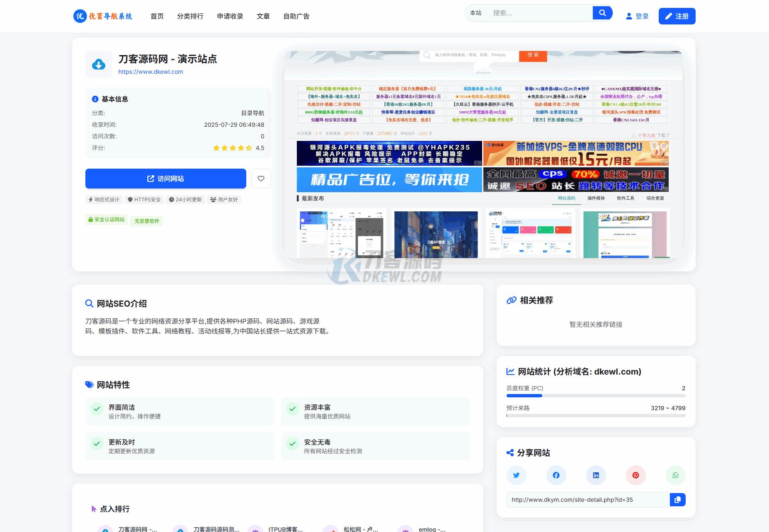Share the site via WhatsApp
This screenshot has height=532, width=769.
click(x=675, y=475)
